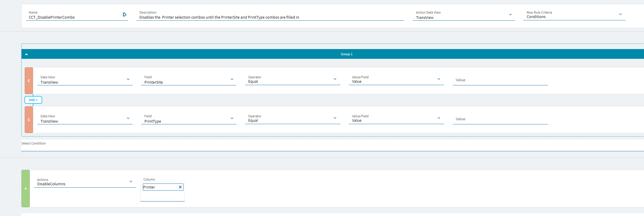The height and width of the screenshot is (216, 644).
Task: Click the Description text field
Action: (270, 15)
